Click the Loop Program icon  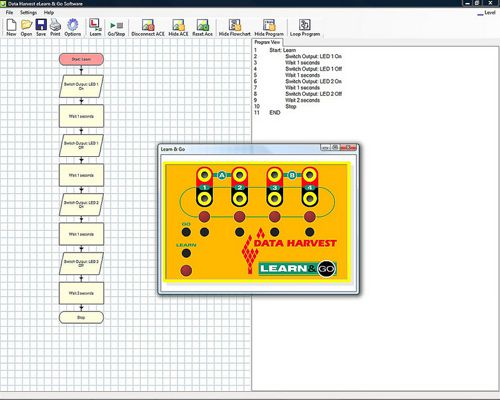click(305, 27)
